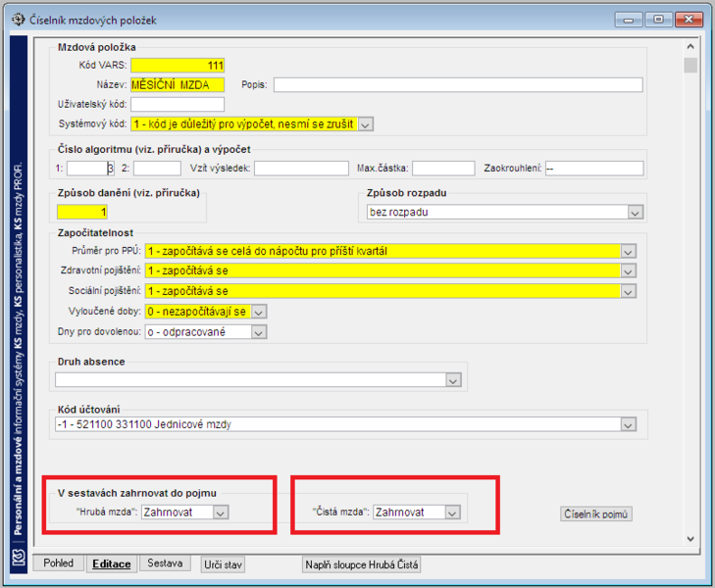The image size is (715, 588).
Task: Click algorithm number 2 field
Action: click(157, 169)
